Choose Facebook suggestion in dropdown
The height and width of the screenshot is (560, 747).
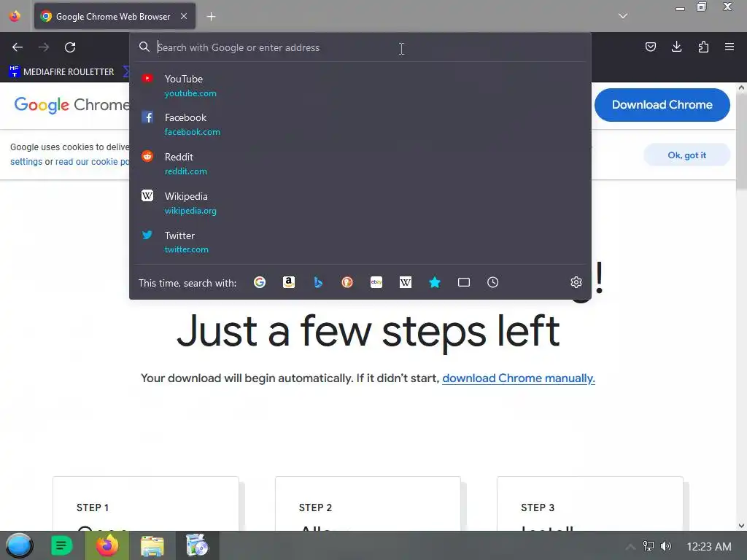pyautogui.click(x=360, y=124)
